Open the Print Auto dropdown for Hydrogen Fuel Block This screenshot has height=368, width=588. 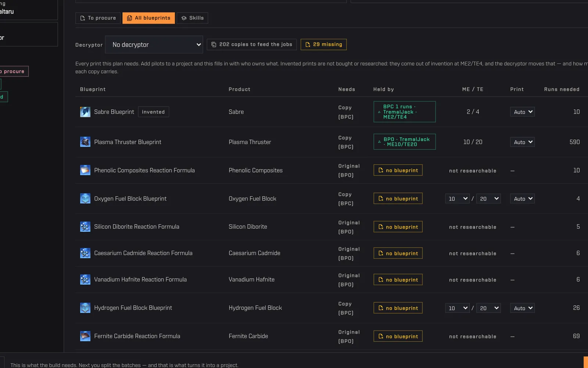click(522, 308)
